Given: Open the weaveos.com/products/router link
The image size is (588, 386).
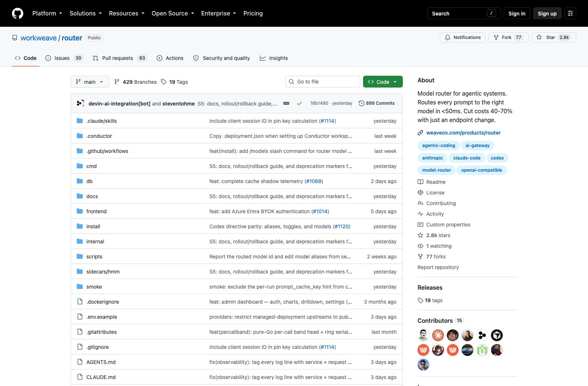Looking at the screenshot, I should point(463,133).
